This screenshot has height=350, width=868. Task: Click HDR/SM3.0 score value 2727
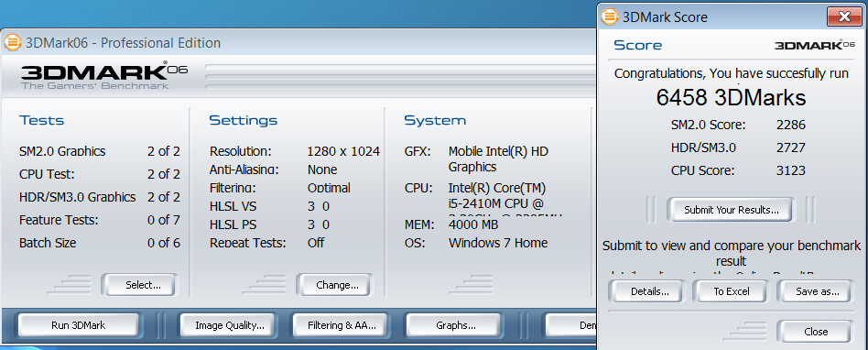click(790, 148)
